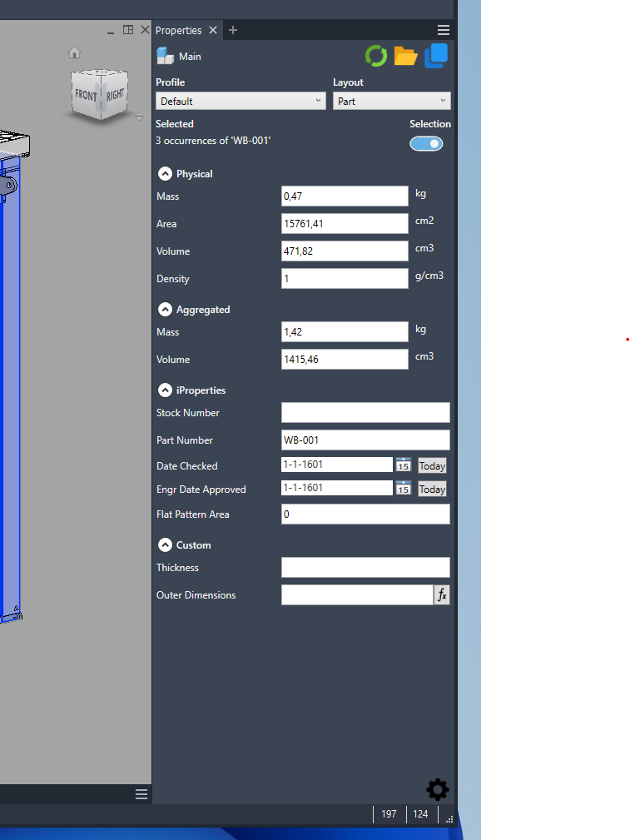This screenshot has width=630, height=840.
Task: Click the Outer Dimensions field
Action: click(x=357, y=594)
